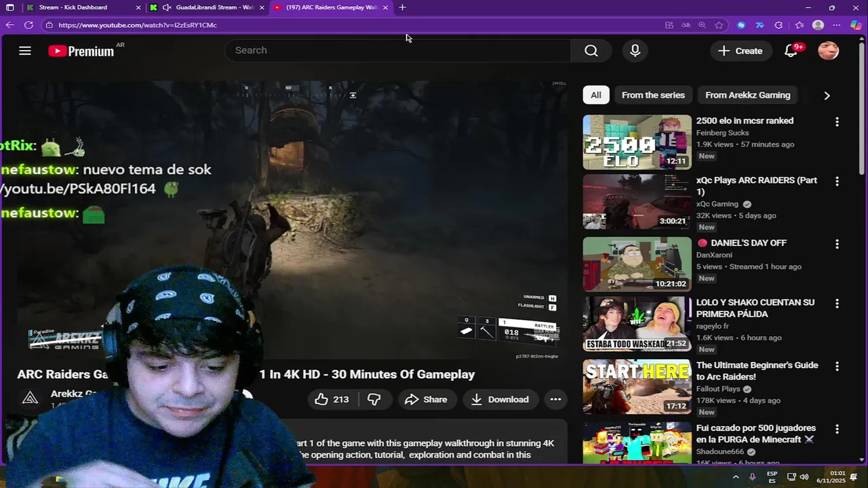The image size is (868, 488).
Task: Switch the ESP ES keyboard language
Action: [772, 477]
